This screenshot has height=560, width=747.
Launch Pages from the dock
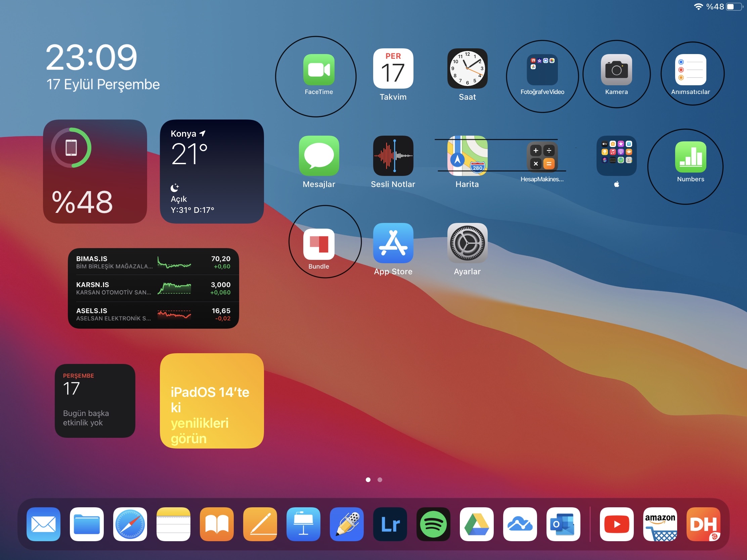(260, 524)
